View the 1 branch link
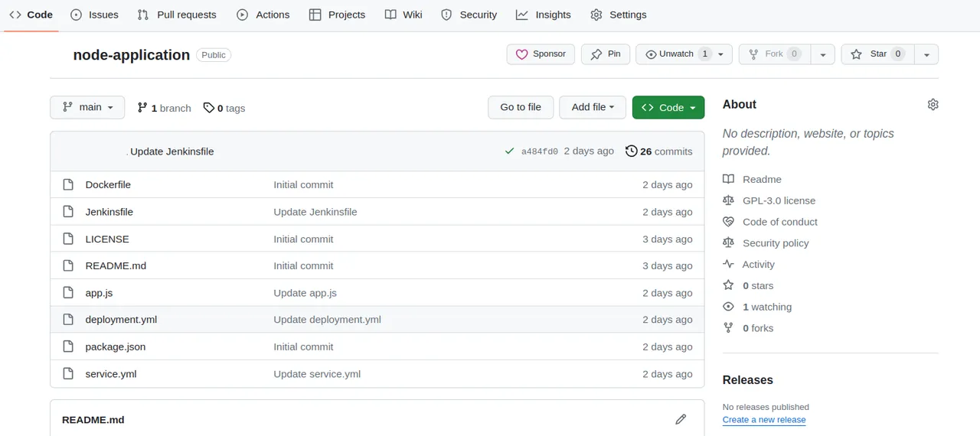The width and height of the screenshot is (980, 436). (164, 108)
